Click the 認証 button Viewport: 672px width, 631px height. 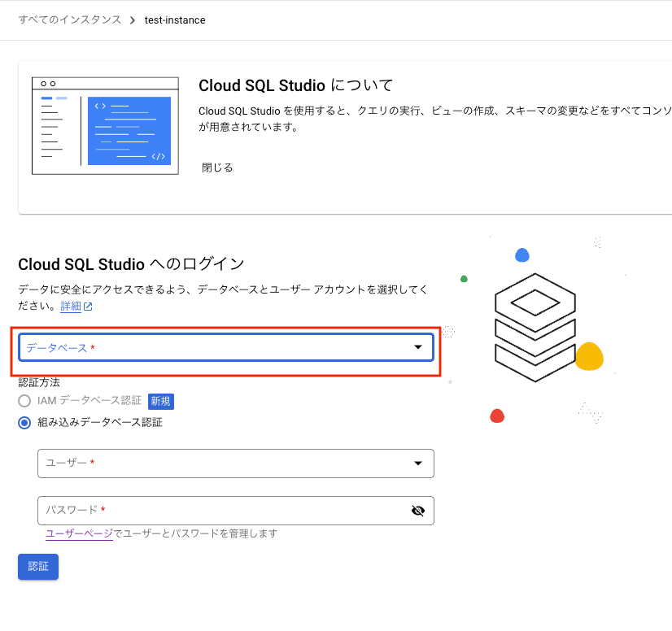38,566
